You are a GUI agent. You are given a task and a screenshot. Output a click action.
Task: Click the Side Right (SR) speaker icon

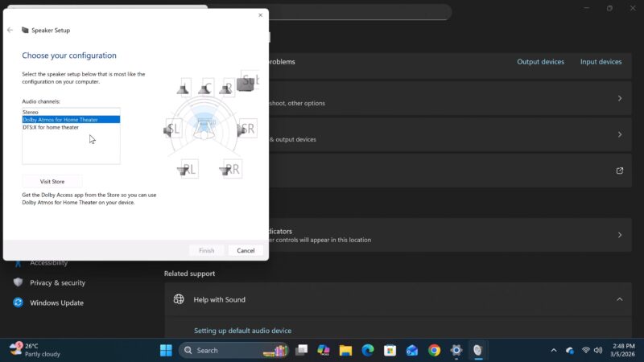(246, 129)
